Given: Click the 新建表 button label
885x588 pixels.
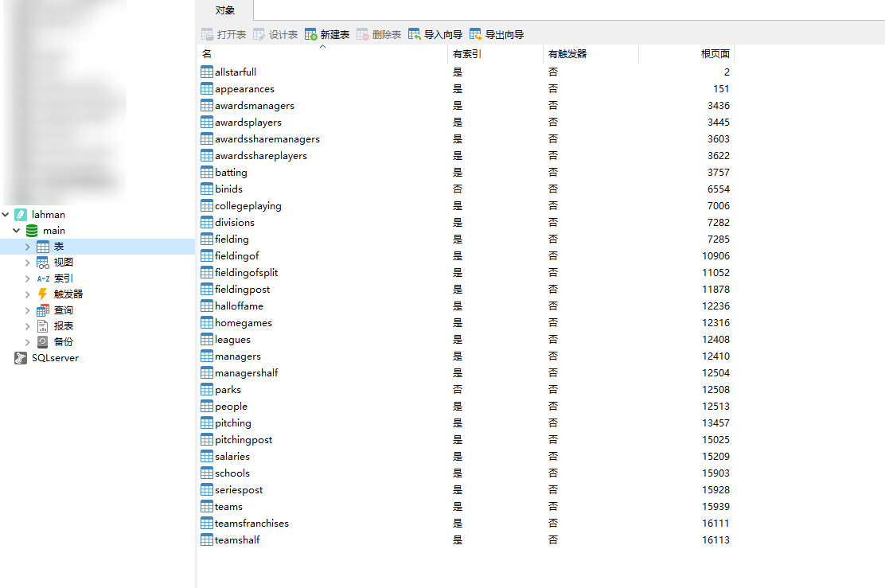Looking at the screenshot, I should (x=335, y=34).
